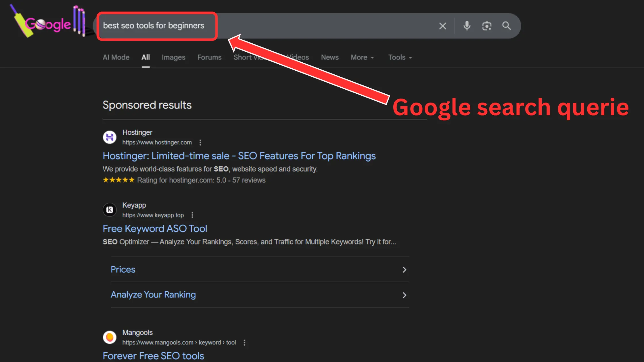
Task: Click the Keyapp site name
Action: pos(134,205)
